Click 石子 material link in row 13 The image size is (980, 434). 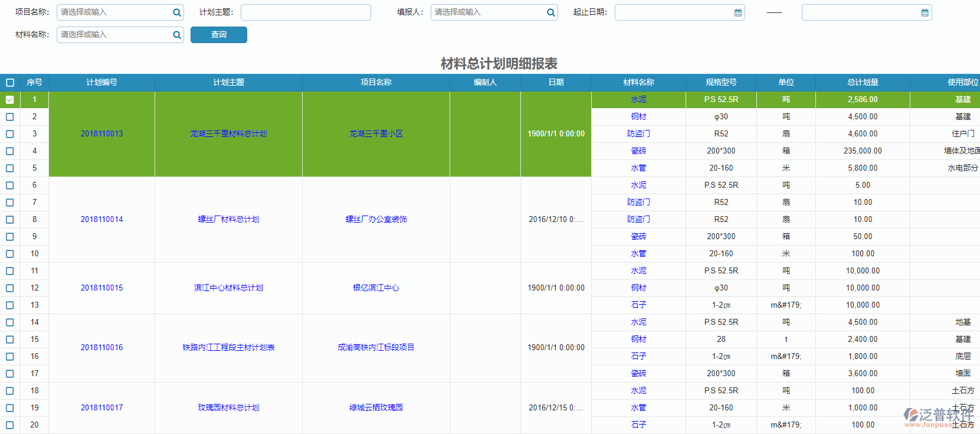639,305
